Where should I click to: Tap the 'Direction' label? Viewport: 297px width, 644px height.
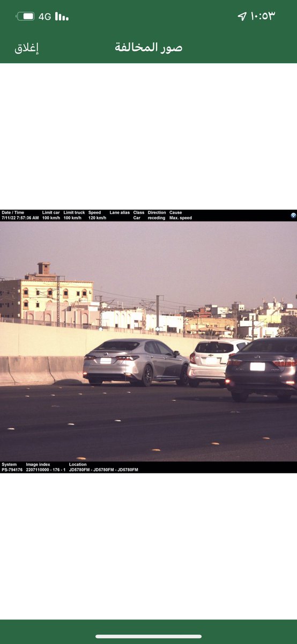coord(157,213)
